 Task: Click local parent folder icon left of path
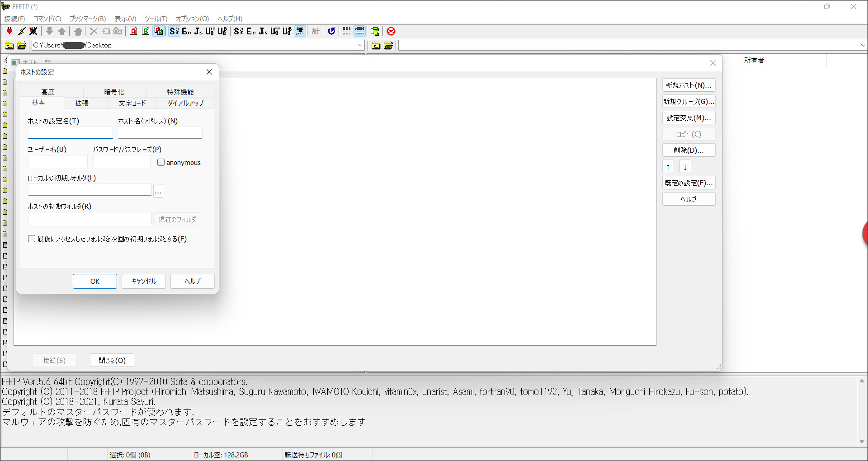(9, 45)
